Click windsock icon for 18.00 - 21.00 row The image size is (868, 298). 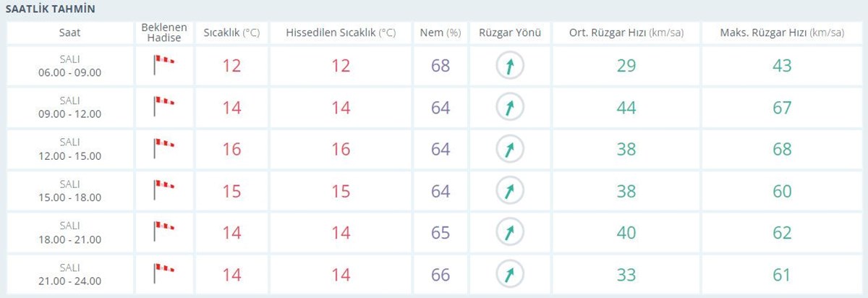163,233
